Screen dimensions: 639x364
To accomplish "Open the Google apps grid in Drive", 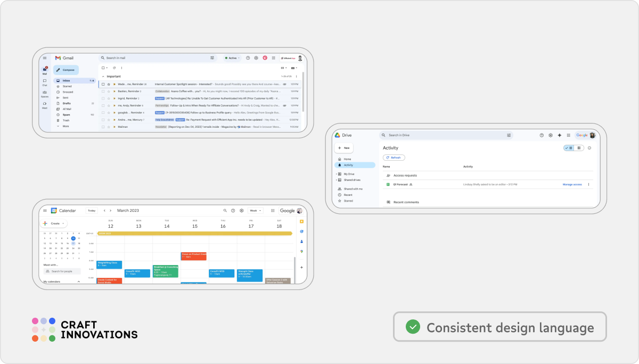I will click(x=568, y=135).
